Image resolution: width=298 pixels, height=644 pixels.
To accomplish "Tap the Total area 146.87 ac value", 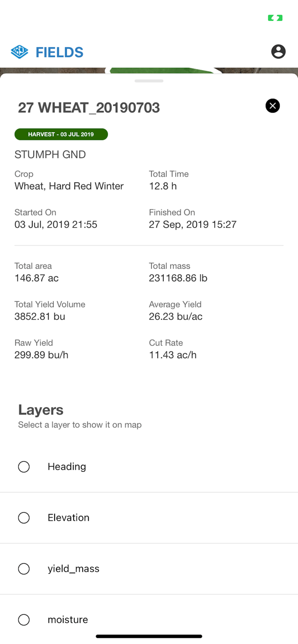I will coord(36,278).
